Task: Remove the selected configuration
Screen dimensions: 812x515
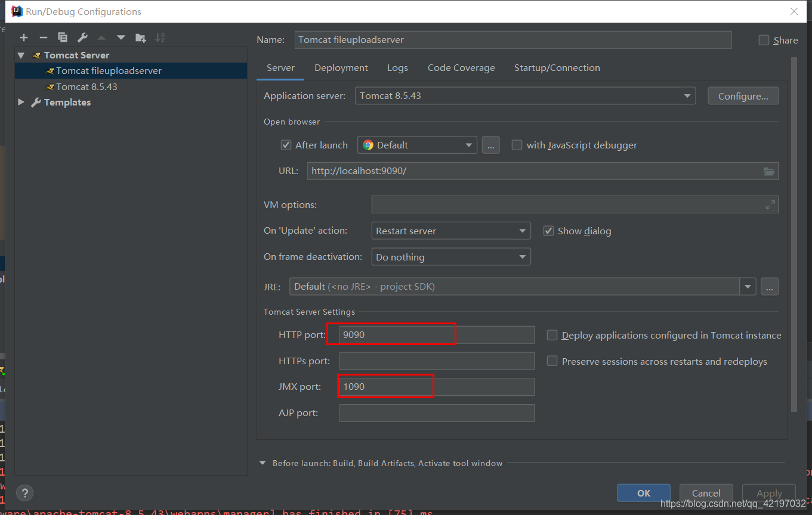Action: point(43,37)
